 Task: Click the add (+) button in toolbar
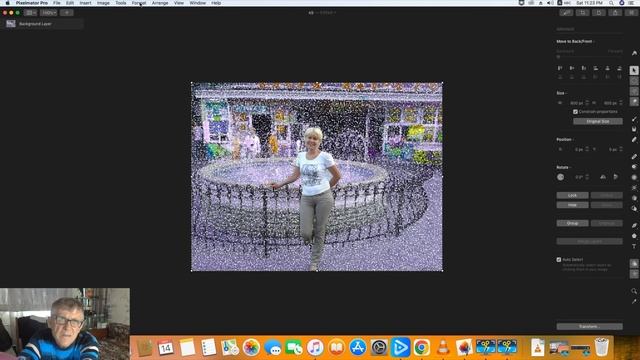pyautogui.click(x=67, y=13)
